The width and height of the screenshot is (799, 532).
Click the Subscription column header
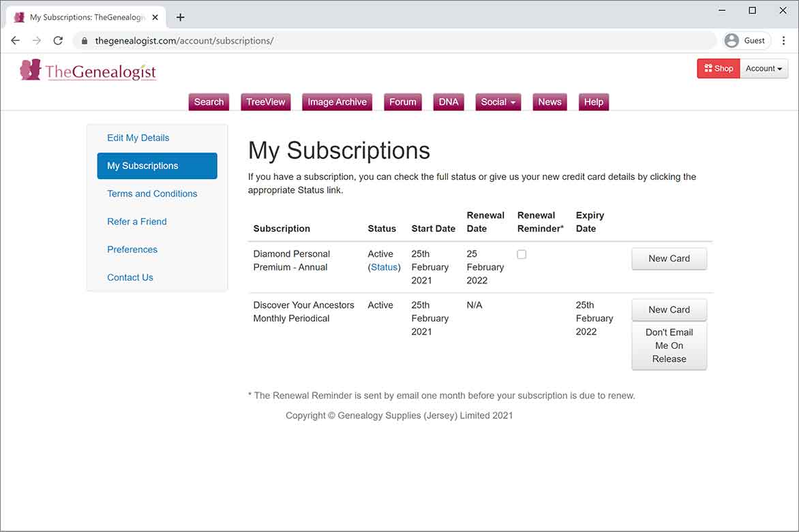click(x=282, y=229)
